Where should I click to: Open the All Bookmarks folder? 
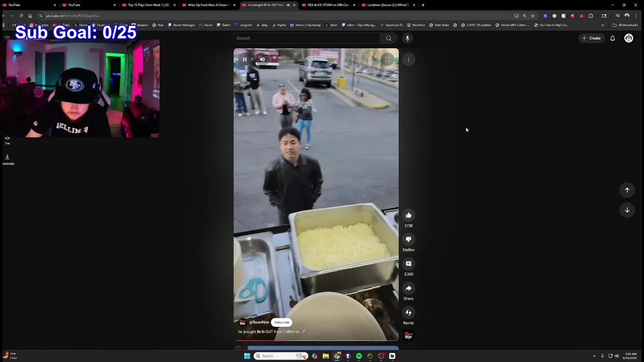point(625,25)
